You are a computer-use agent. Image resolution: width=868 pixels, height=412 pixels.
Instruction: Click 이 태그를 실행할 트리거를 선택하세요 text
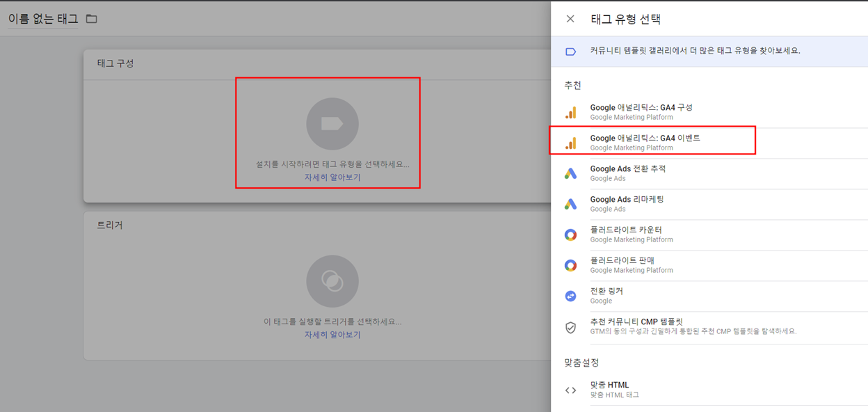[x=332, y=322]
